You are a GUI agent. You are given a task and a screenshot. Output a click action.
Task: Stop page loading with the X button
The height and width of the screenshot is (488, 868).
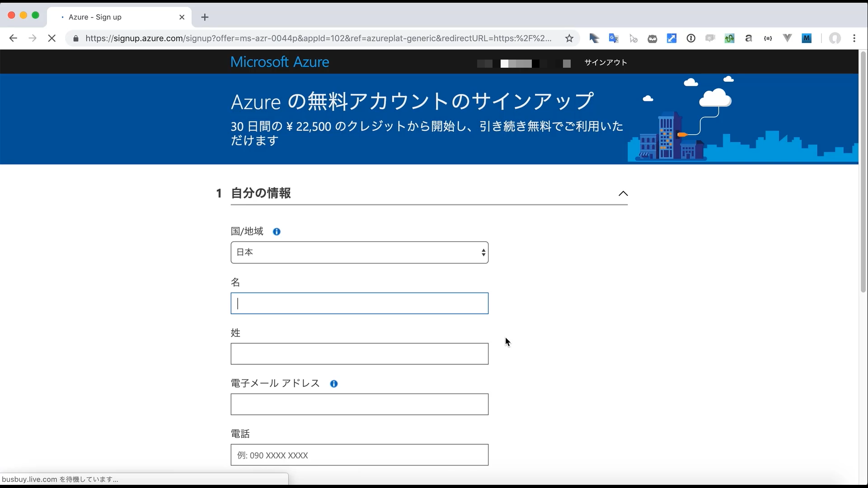pos(52,38)
